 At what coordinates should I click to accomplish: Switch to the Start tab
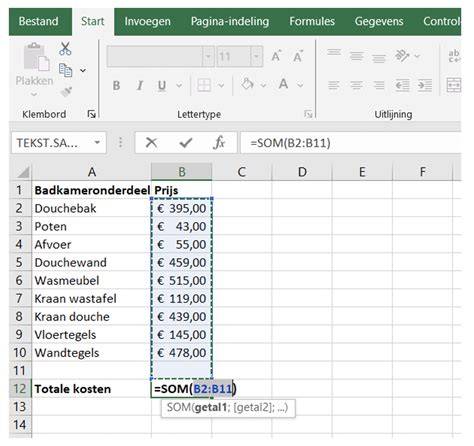pos(93,21)
